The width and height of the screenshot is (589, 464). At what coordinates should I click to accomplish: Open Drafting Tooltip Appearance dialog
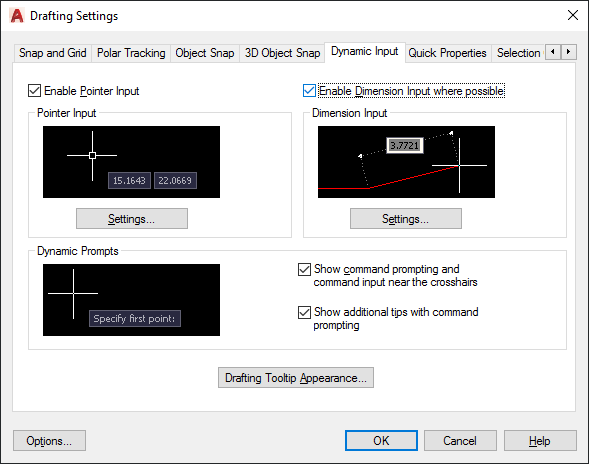point(296,378)
